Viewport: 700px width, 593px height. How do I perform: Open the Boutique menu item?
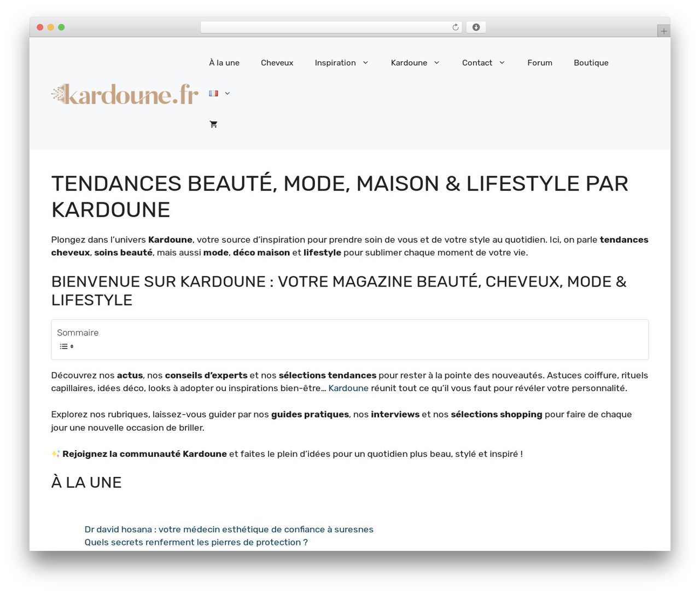point(591,63)
